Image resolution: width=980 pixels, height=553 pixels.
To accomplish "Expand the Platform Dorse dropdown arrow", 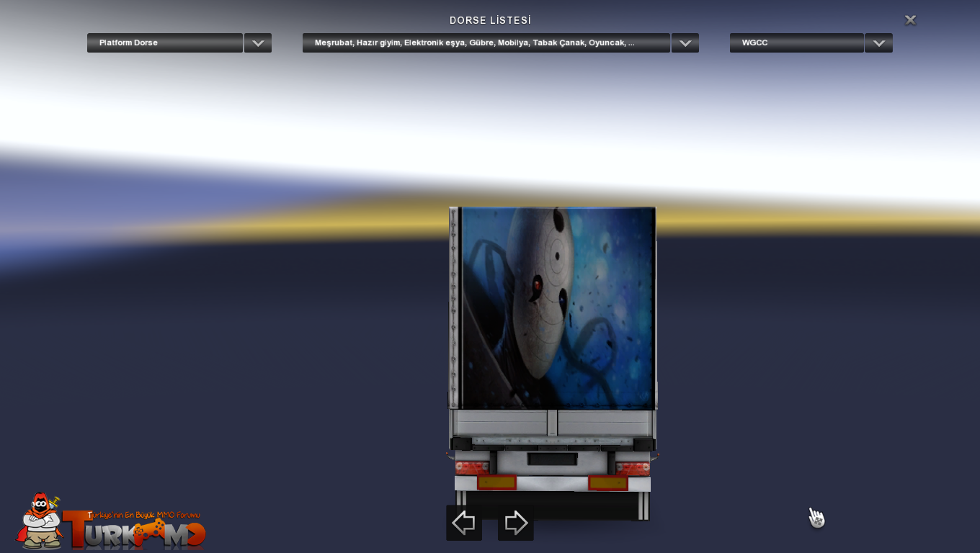I will (x=258, y=43).
